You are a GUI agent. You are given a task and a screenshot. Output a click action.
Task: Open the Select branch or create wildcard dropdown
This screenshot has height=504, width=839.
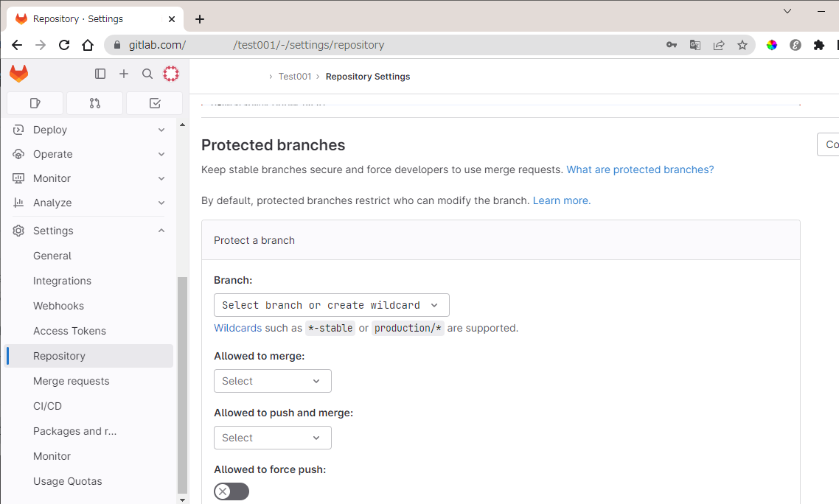(x=331, y=304)
